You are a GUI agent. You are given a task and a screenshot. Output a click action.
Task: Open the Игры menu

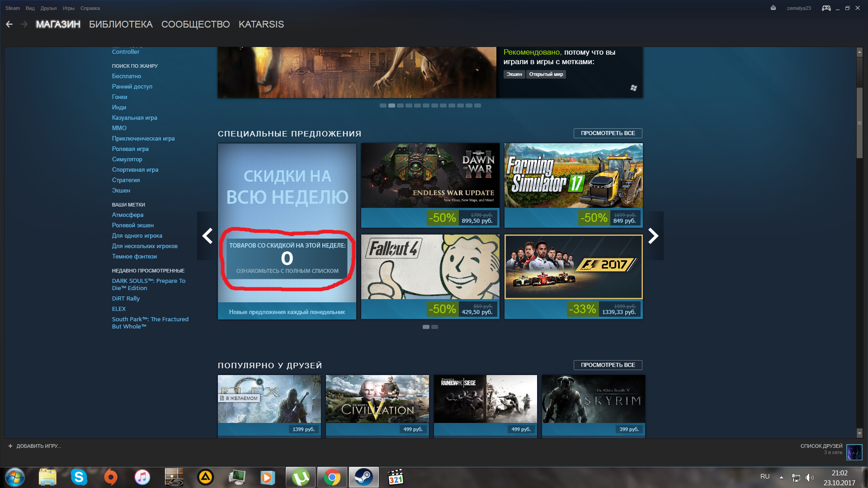coord(68,8)
